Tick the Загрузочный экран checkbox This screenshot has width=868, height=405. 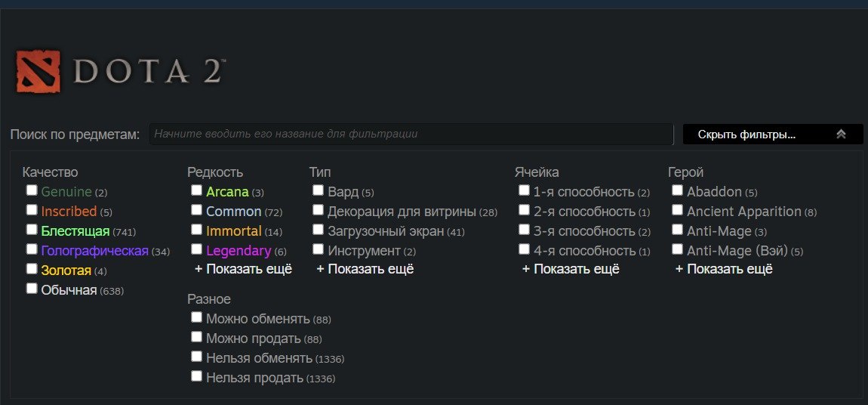[x=318, y=230]
